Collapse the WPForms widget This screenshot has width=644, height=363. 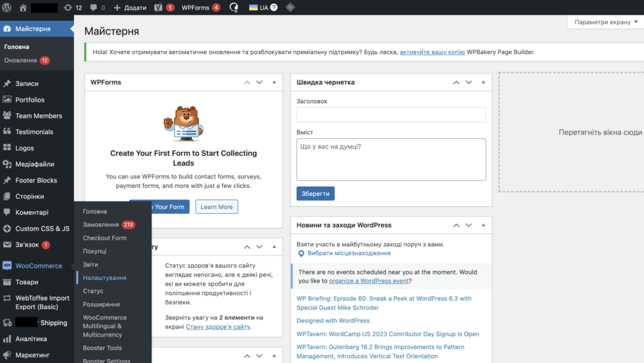(274, 82)
